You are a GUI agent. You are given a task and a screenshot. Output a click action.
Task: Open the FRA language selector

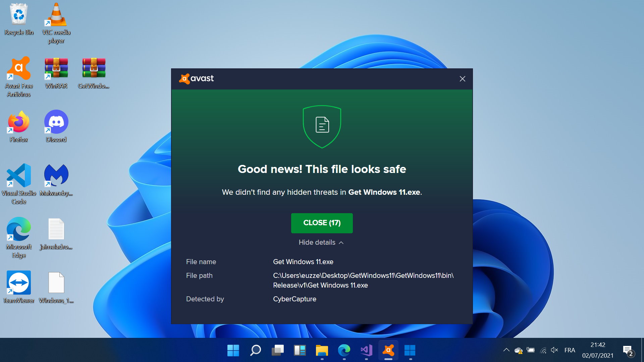tap(570, 350)
